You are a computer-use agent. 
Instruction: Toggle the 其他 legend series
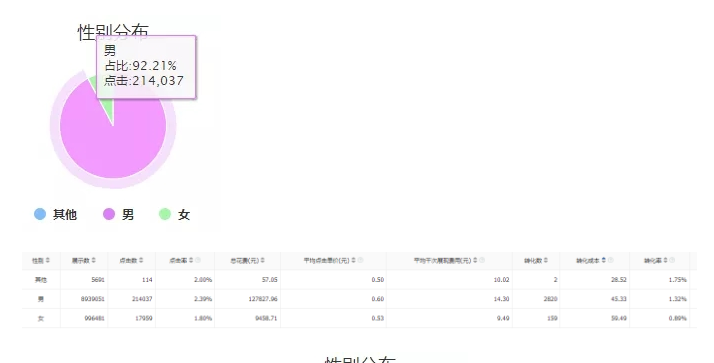pyautogui.click(x=55, y=214)
